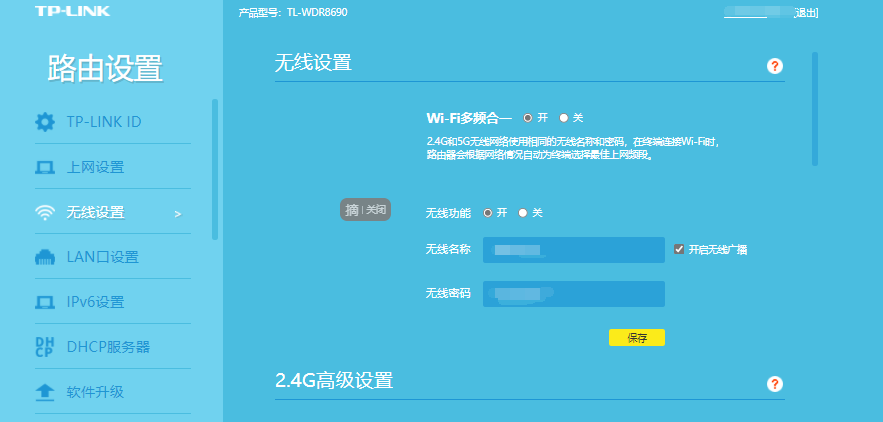Turn Wi-Fi多频合一 on
Image resolution: width=883 pixels, height=422 pixels.
528,118
